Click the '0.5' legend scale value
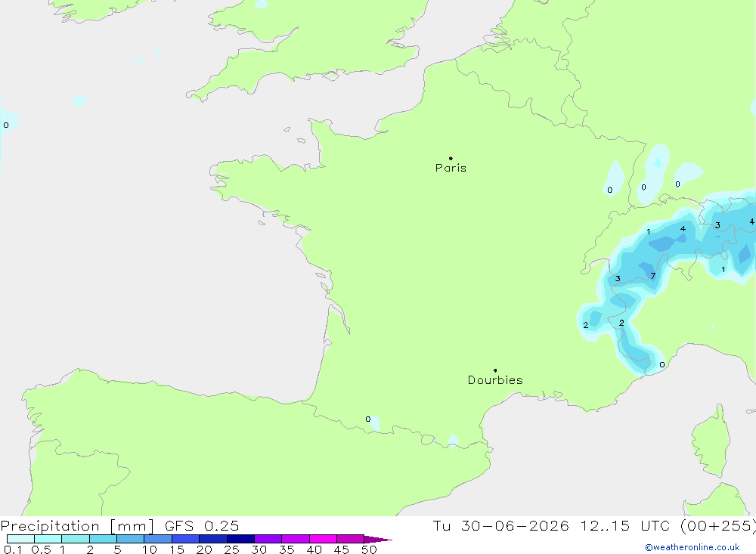The height and width of the screenshot is (554, 756). coord(41,549)
